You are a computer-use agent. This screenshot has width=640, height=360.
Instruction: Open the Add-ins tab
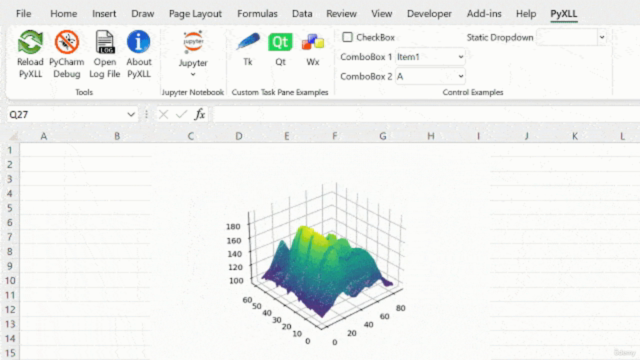click(484, 13)
